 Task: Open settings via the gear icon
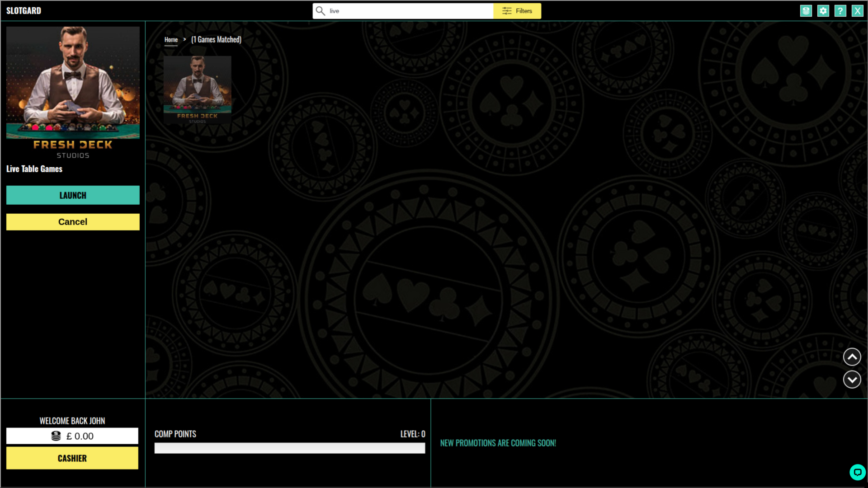tap(823, 10)
